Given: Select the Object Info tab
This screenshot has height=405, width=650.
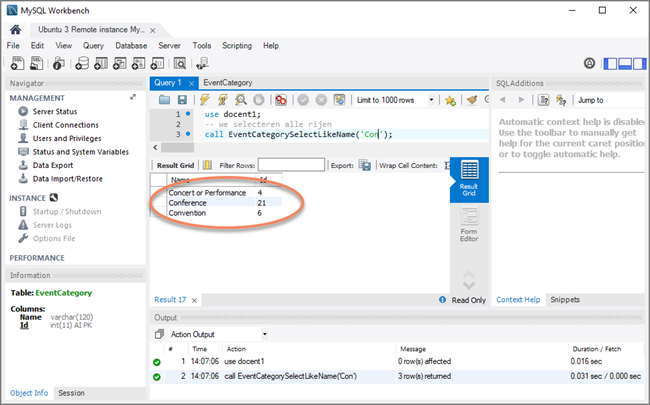Looking at the screenshot, I should point(29,393).
